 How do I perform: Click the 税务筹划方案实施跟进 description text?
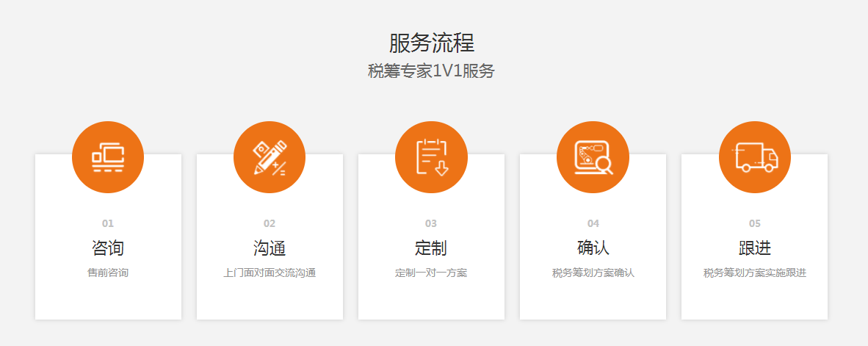(x=754, y=273)
